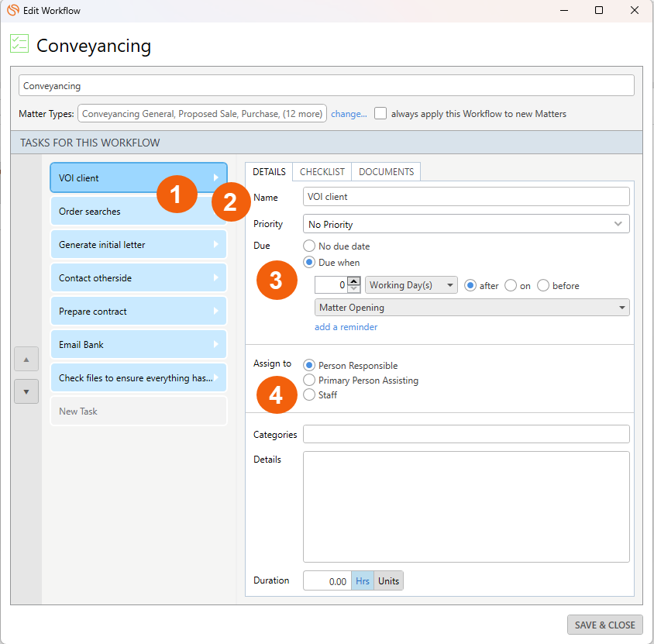Click the move task down arrow button
The image size is (654, 644).
(26, 391)
